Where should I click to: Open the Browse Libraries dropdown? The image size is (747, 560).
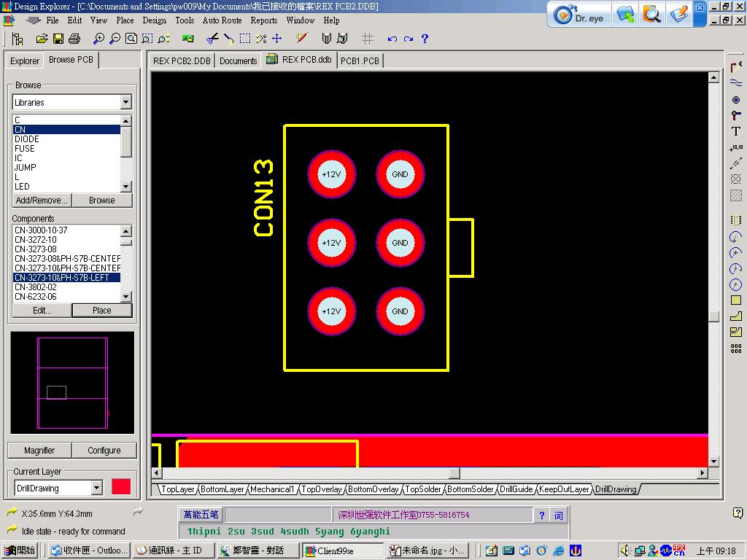[x=125, y=103]
